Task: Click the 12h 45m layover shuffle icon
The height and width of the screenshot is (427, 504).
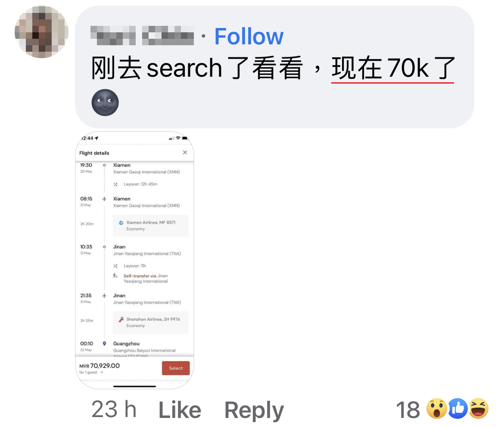Action: pyautogui.click(x=115, y=184)
